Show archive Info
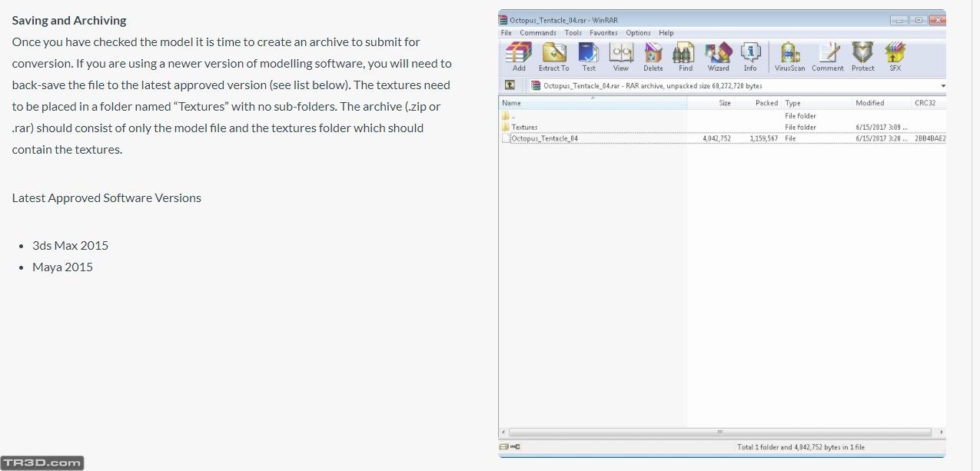This screenshot has height=471, width=980. (750, 55)
